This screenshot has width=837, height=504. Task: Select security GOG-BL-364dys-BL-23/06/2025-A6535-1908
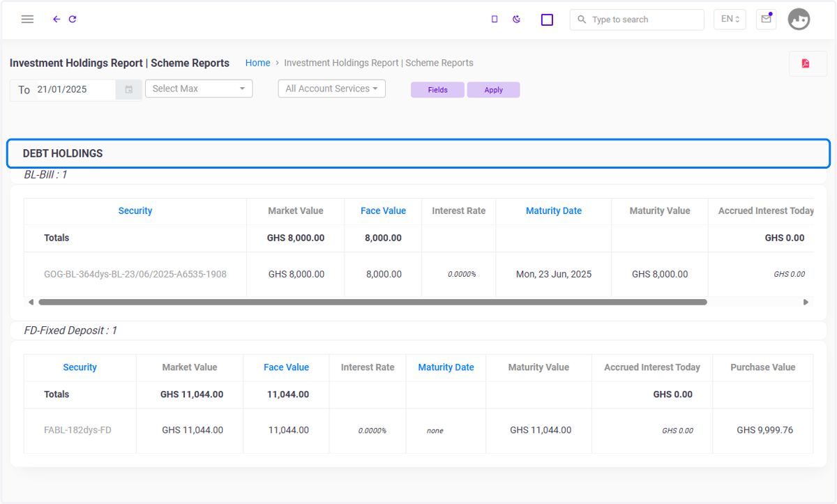pyautogui.click(x=135, y=274)
